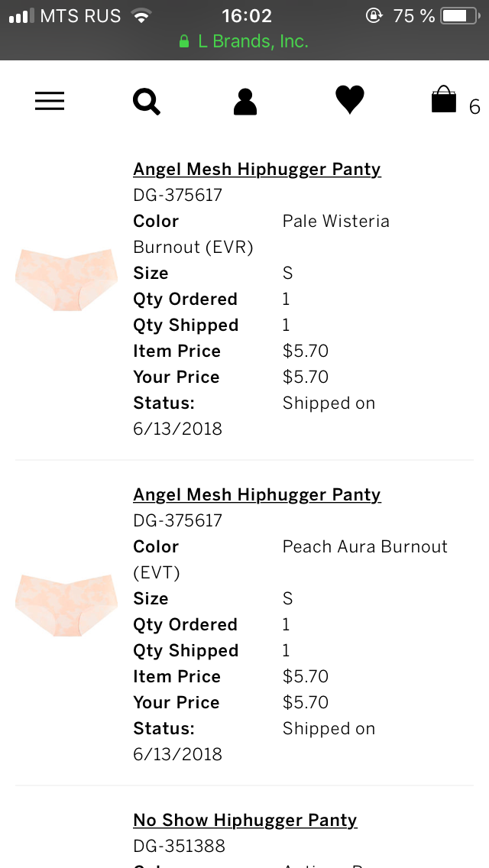Image resolution: width=489 pixels, height=868 pixels.
Task: Tap the search magnifier icon
Action: [147, 102]
